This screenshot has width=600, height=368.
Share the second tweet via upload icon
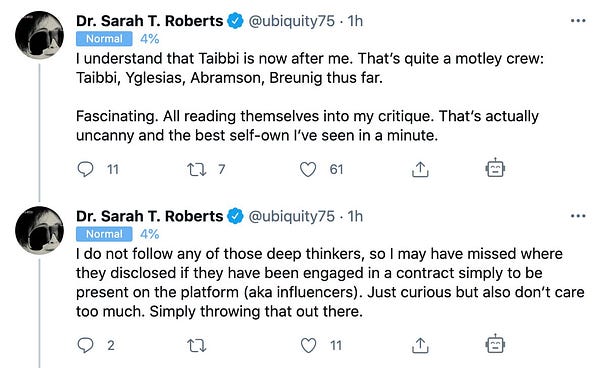pos(420,345)
